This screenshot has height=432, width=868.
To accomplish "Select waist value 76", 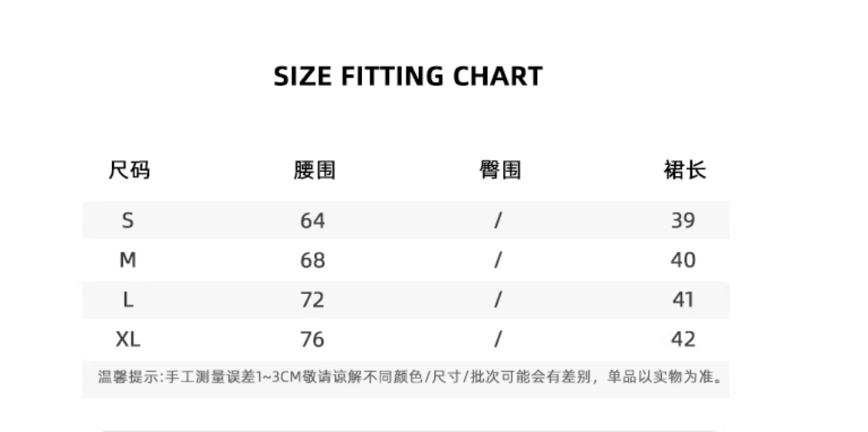I will (312, 339).
